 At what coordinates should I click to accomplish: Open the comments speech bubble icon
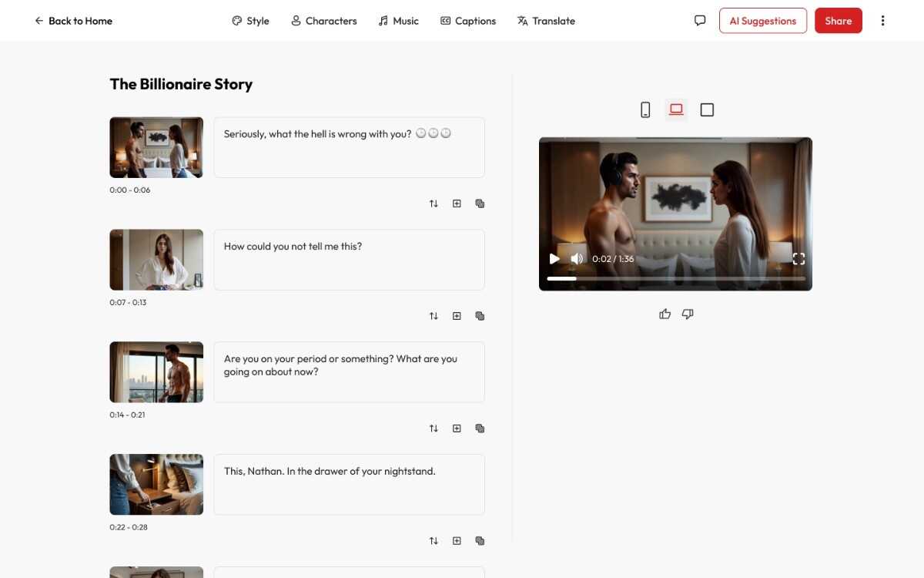pyautogui.click(x=700, y=21)
